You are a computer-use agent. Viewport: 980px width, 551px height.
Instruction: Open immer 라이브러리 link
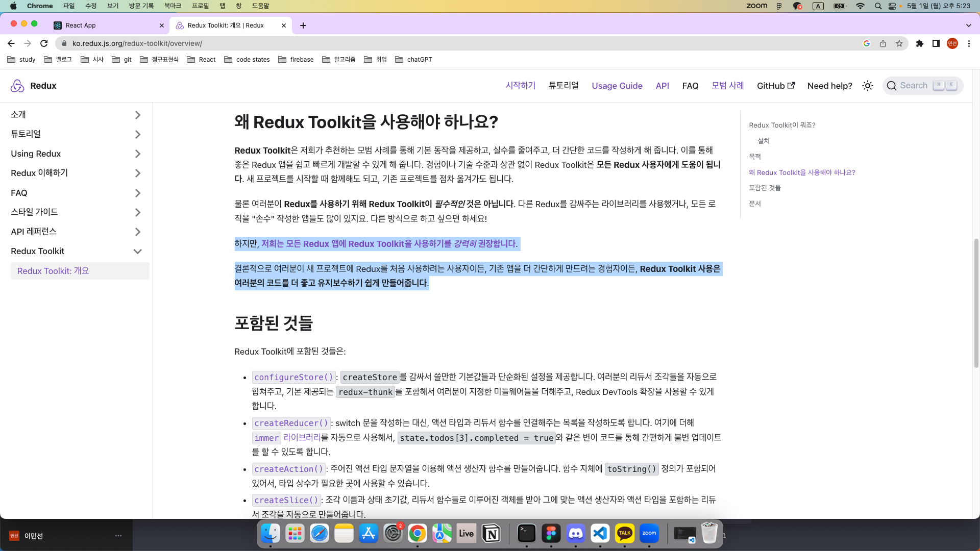[x=286, y=438]
